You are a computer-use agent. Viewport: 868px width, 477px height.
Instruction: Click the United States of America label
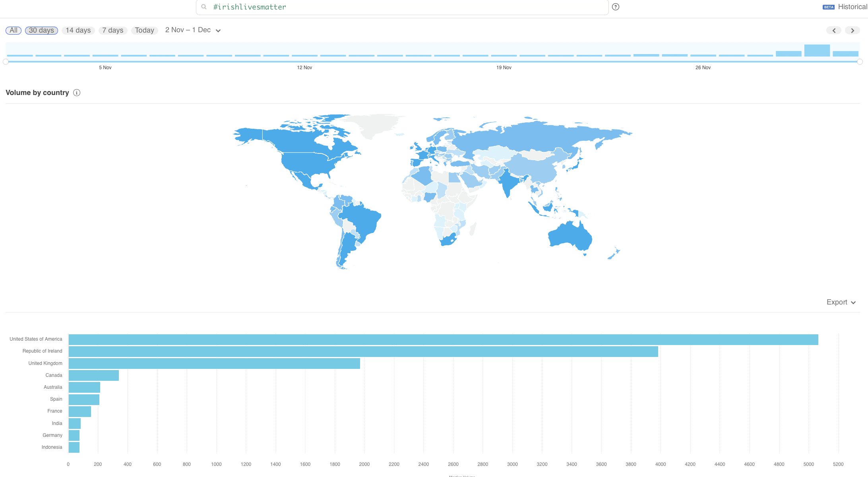point(36,339)
